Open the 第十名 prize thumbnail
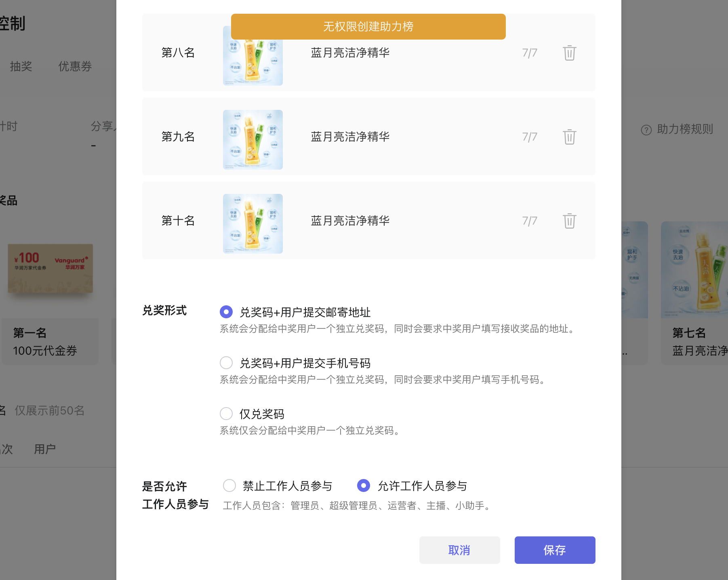Screen dimensions: 728x580 coord(253,224)
